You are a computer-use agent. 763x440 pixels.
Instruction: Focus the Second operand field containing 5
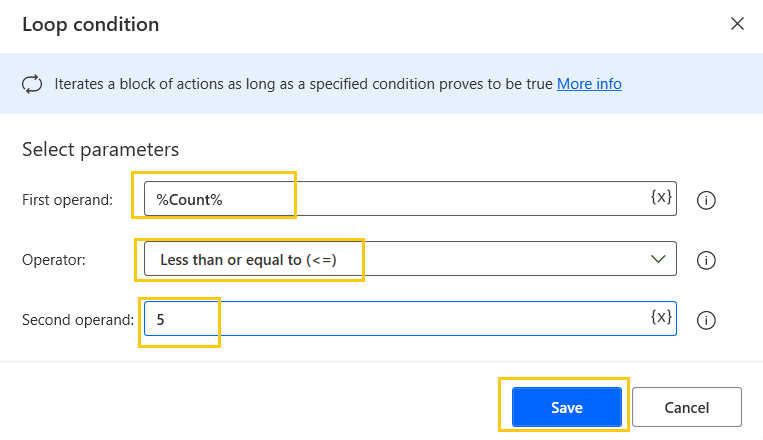pyautogui.click(x=400, y=319)
